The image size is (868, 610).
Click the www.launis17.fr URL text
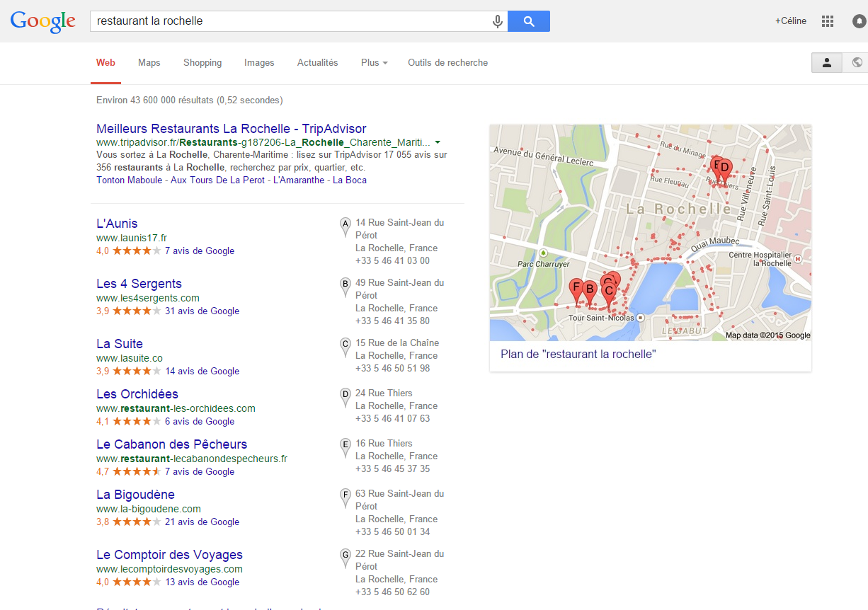pyautogui.click(x=132, y=238)
